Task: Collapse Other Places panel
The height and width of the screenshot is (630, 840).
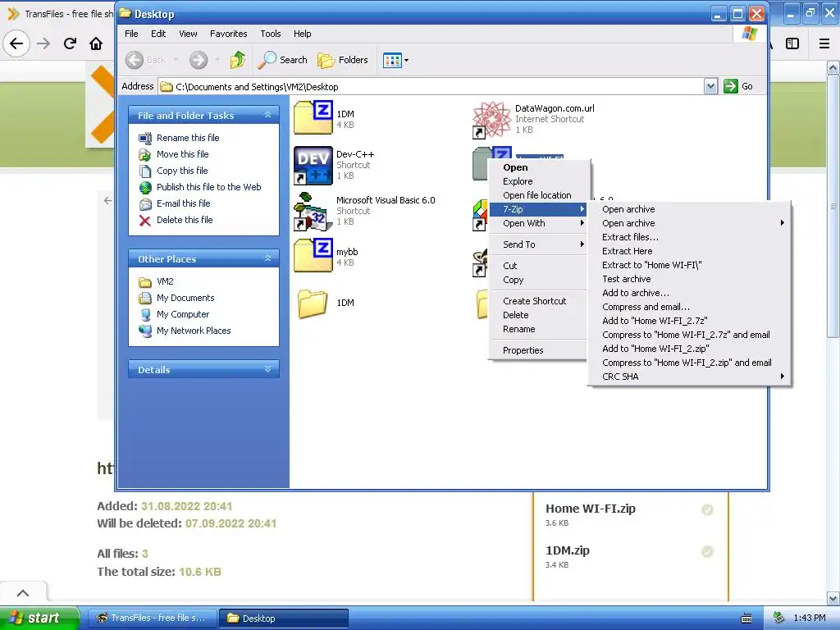Action: coord(268,258)
